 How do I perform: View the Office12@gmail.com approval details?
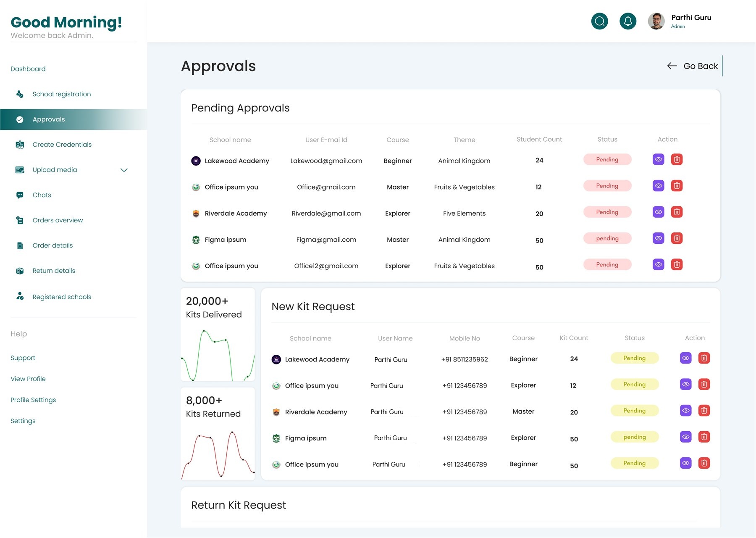[659, 264]
